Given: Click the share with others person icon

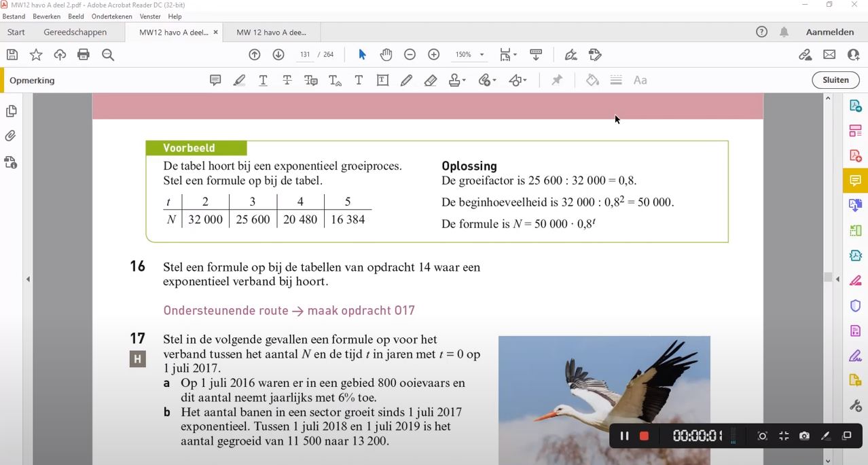Looking at the screenshot, I should coord(854,54).
